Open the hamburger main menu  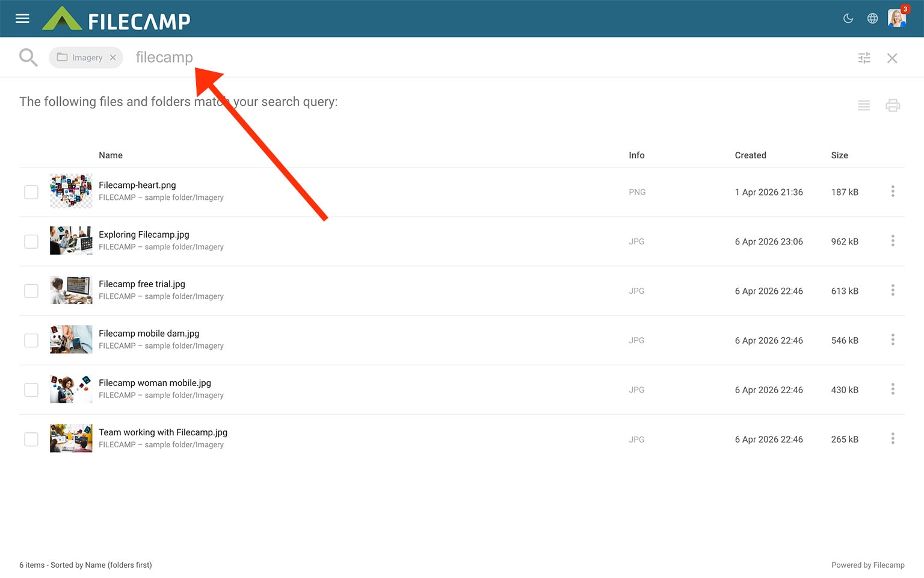[x=22, y=19]
